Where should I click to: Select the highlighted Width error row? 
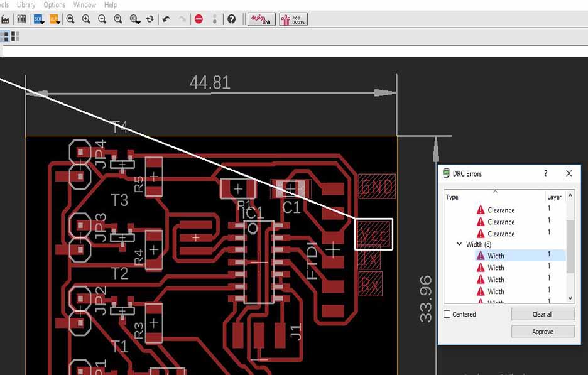pyautogui.click(x=520, y=256)
